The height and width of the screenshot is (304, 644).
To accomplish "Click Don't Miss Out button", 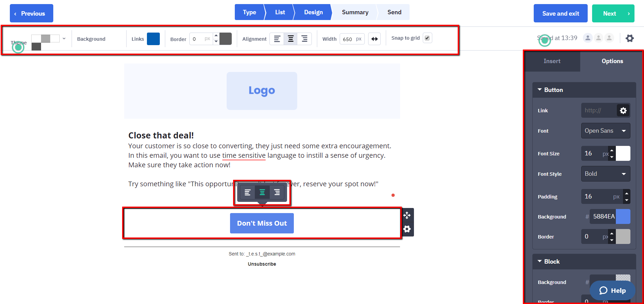I will (x=262, y=223).
